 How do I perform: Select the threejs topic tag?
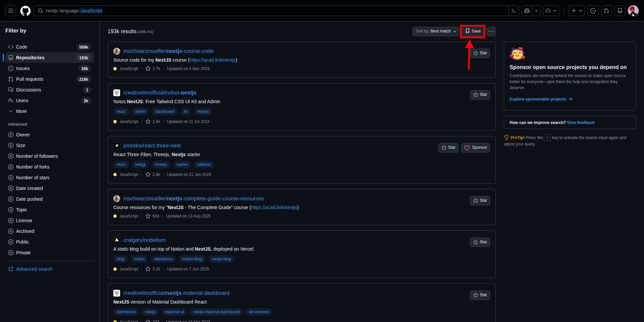point(161,165)
